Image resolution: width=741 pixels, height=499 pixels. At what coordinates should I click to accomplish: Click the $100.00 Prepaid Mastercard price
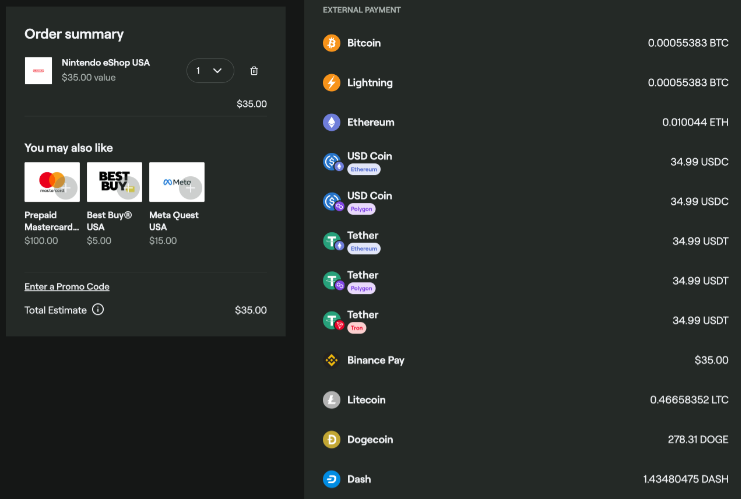click(41, 241)
